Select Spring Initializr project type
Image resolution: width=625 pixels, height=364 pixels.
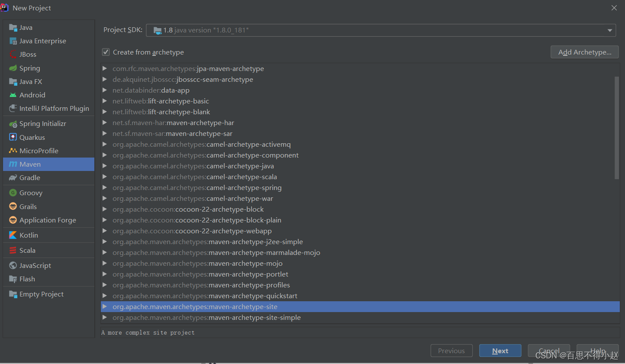click(49, 124)
